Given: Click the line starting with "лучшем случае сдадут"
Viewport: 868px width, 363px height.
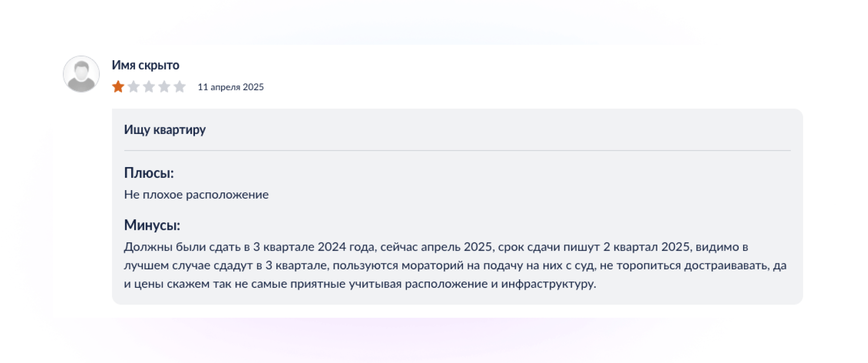Looking at the screenshot, I should click(455, 265).
